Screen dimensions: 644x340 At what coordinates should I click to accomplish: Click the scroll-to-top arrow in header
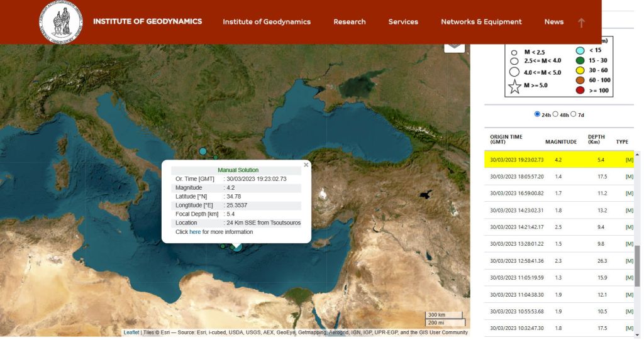click(x=581, y=23)
